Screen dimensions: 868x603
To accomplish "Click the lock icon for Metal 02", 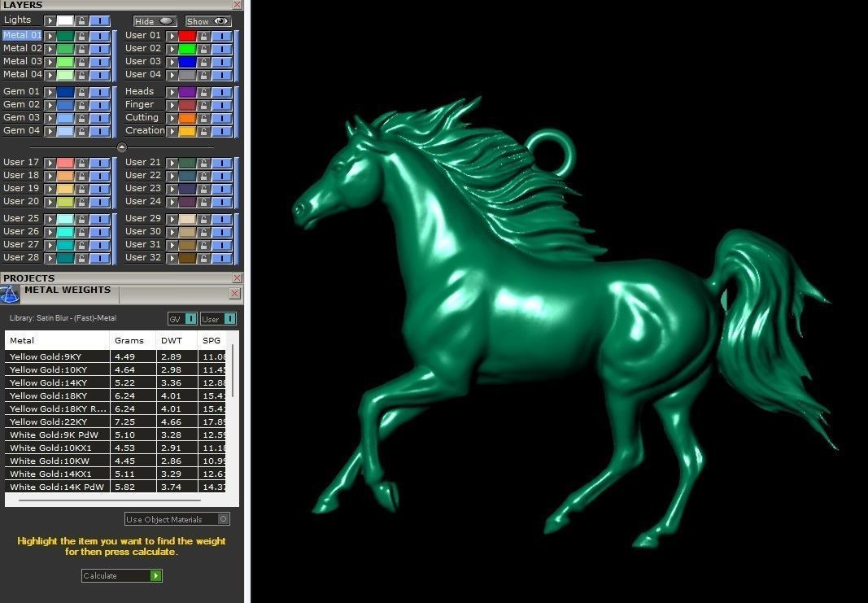I will (x=82, y=50).
